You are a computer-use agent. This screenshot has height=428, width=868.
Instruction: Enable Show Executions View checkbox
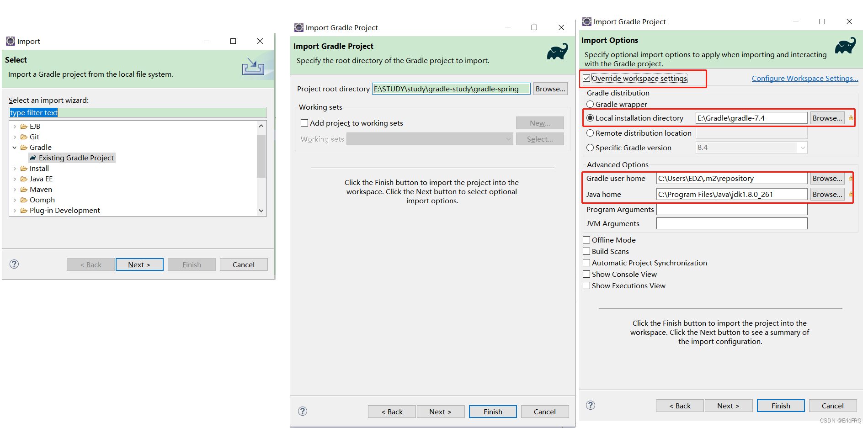[x=586, y=285]
